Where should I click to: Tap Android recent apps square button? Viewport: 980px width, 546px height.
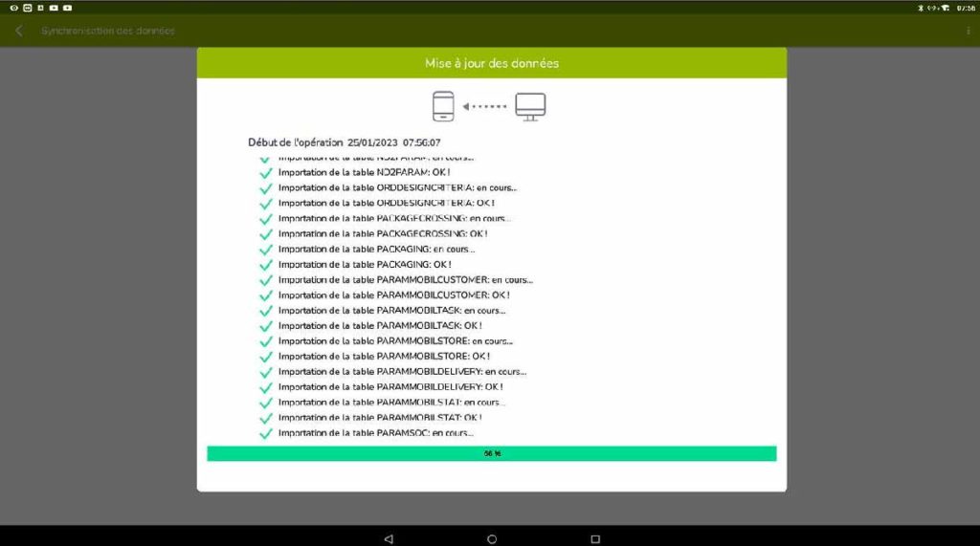click(595, 538)
